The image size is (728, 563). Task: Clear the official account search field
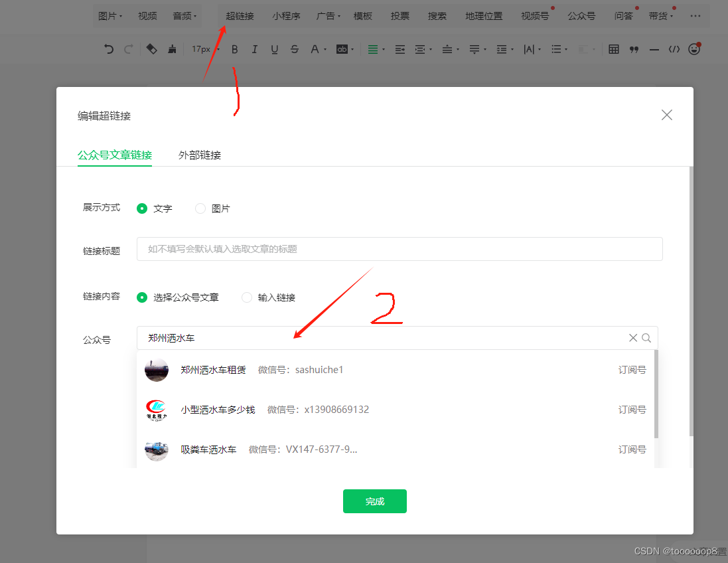(x=633, y=338)
